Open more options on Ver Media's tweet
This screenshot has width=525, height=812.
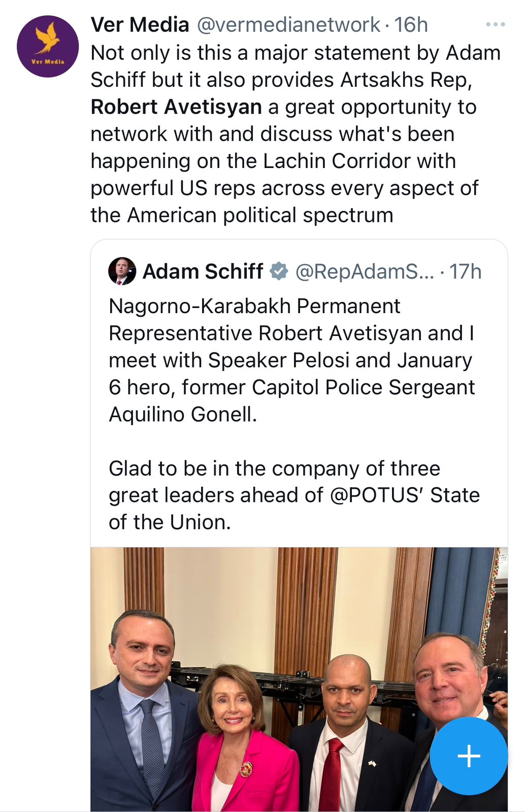point(495,24)
